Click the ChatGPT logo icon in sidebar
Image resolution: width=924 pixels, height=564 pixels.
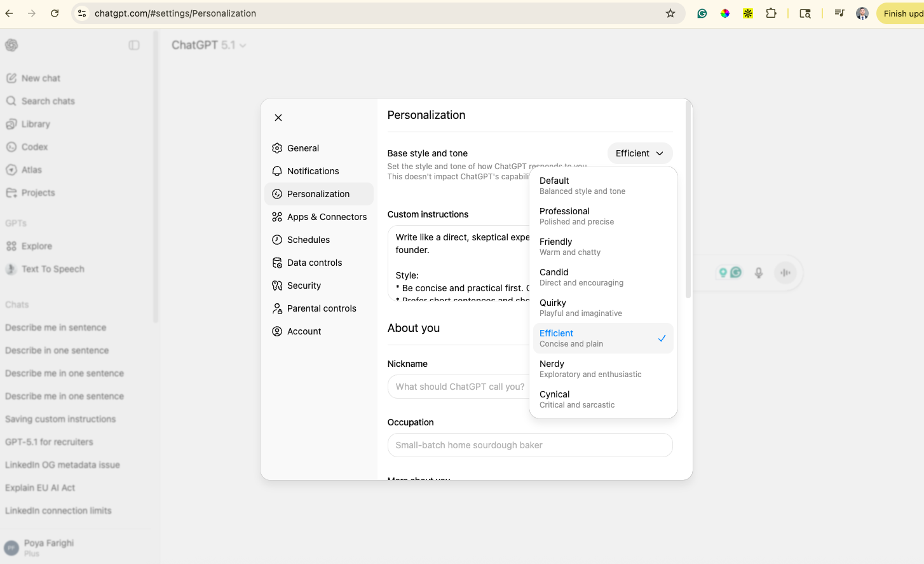(11, 45)
